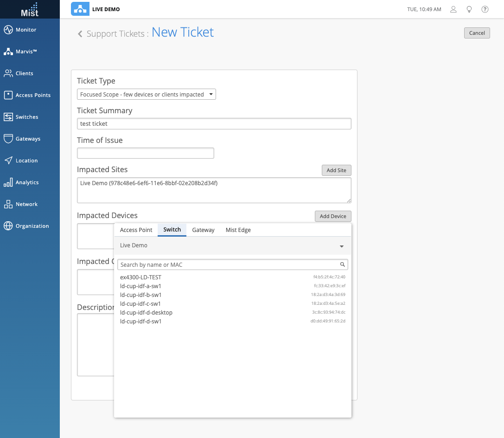Image resolution: width=504 pixels, height=438 pixels.
Task: Open Marvis assistant icon in sidebar
Action: click(x=8, y=52)
